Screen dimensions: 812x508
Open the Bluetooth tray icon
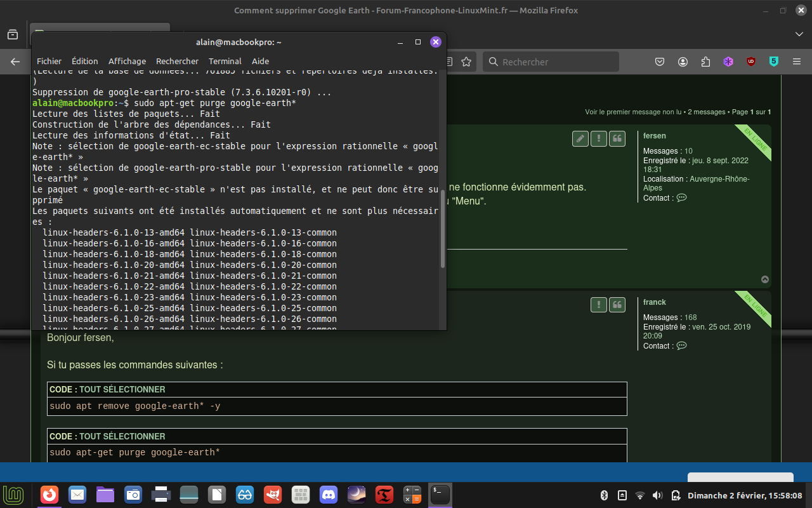(x=605, y=495)
